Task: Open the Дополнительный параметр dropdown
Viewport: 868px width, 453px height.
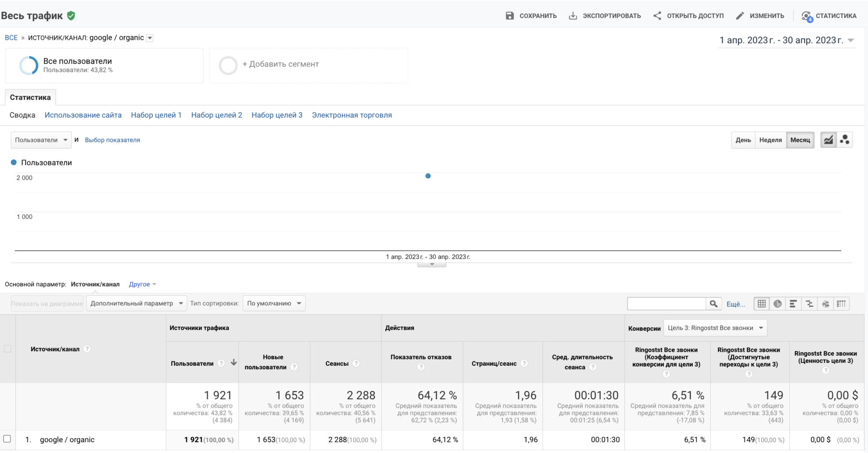Action: click(x=137, y=303)
